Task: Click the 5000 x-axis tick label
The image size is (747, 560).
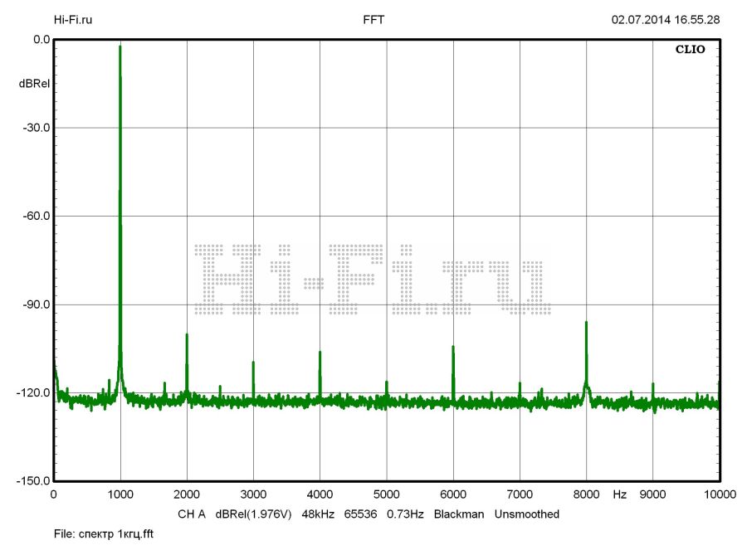Action: pyautogui.click(x=386, y=494)
